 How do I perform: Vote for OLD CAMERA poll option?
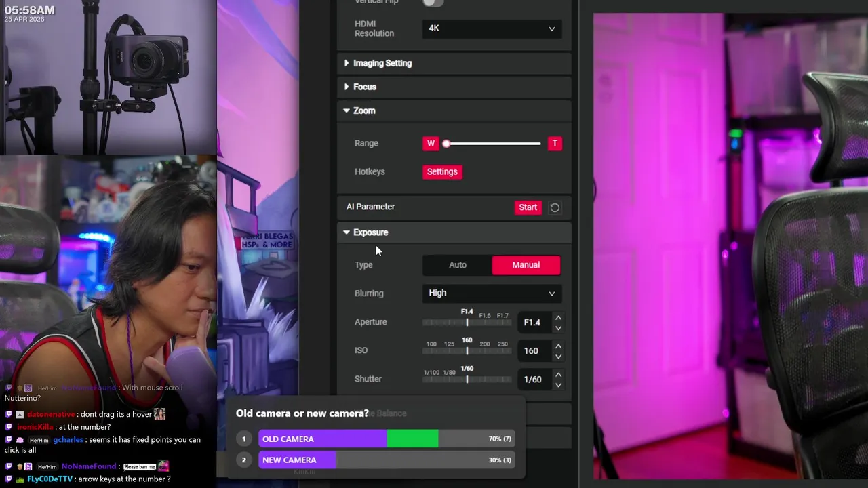tap(387, 439)
